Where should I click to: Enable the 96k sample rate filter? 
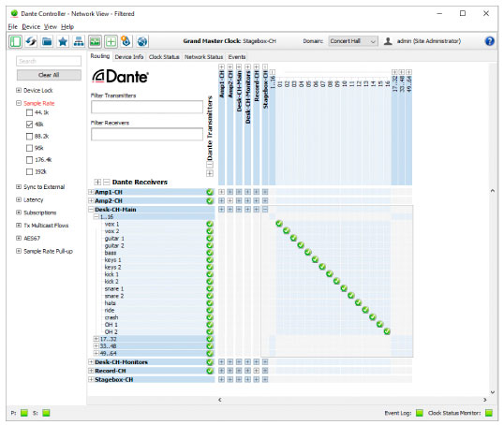coord(29,148)
